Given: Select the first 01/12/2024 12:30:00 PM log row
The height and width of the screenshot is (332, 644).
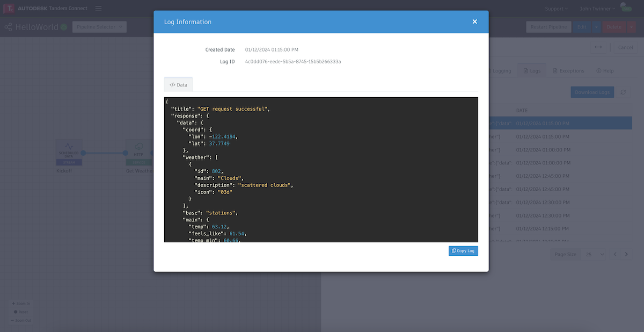Looking at the screenshot, I should pos(560,203).
